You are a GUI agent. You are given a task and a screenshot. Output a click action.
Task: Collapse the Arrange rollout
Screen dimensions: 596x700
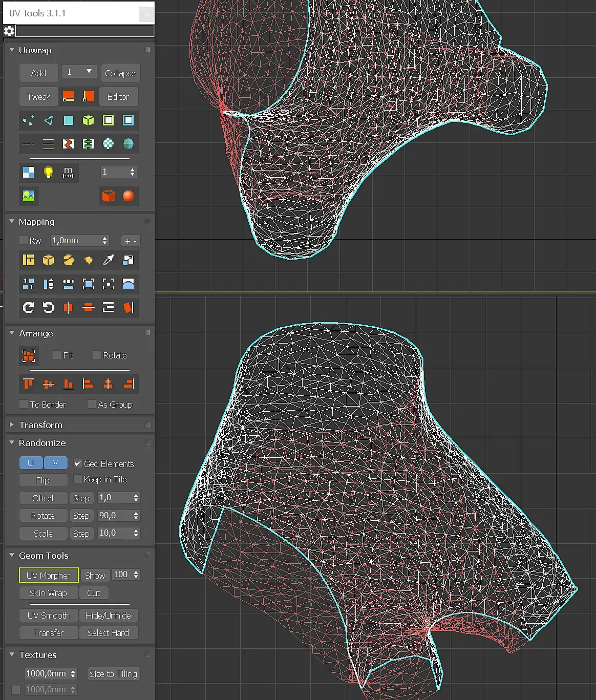(12, 333)
